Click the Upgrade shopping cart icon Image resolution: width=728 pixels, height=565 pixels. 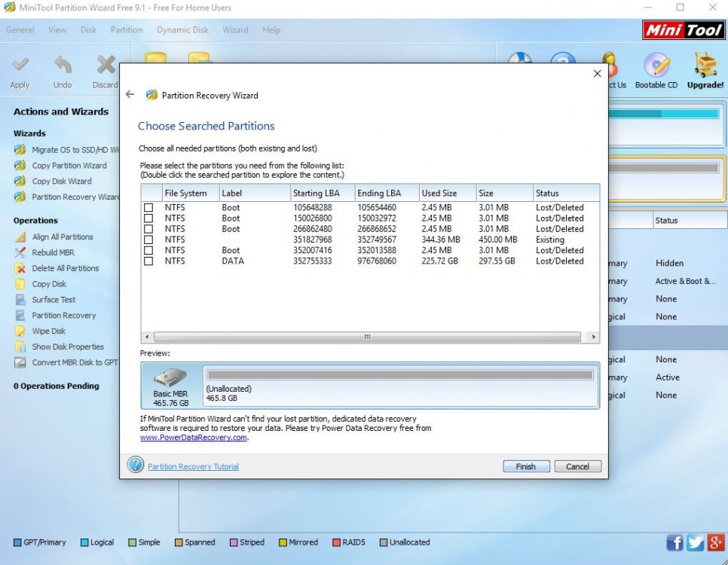[x=705, y=66]
